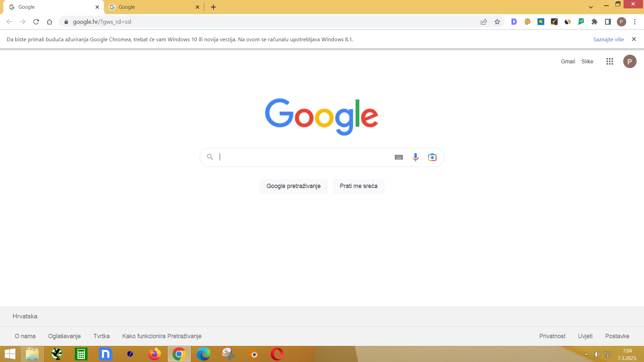Open the taskbar clock and date
644x362 pixels.
[627, 354]
